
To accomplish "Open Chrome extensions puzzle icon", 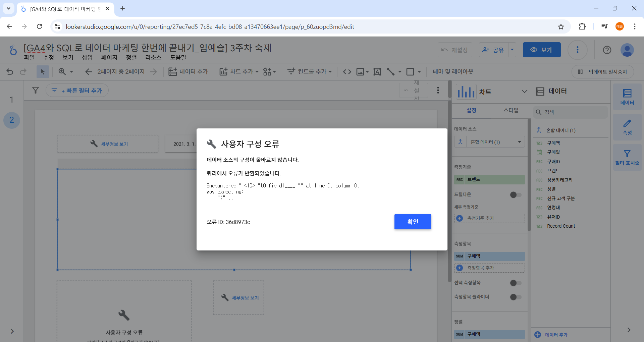I will [582, 26].
